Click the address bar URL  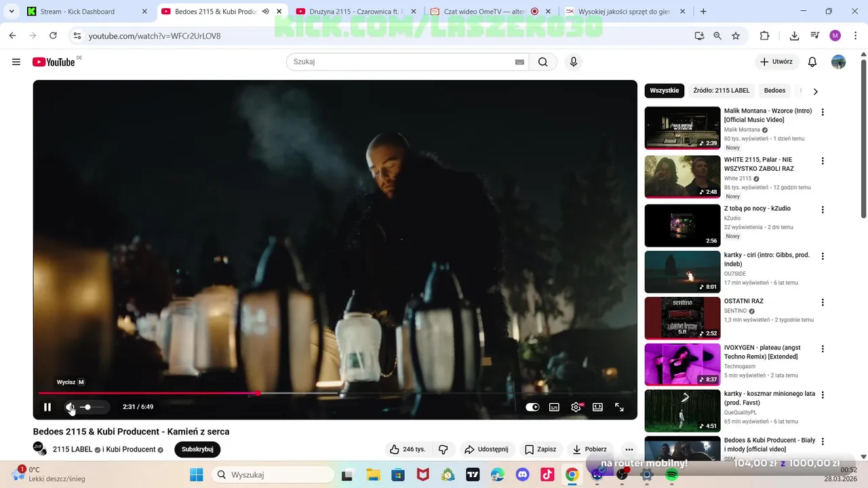click(155, 36)
